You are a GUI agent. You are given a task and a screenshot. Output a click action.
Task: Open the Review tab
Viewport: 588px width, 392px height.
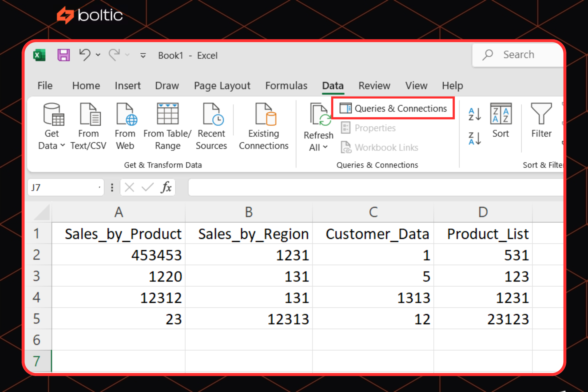(x=374, y=86)
